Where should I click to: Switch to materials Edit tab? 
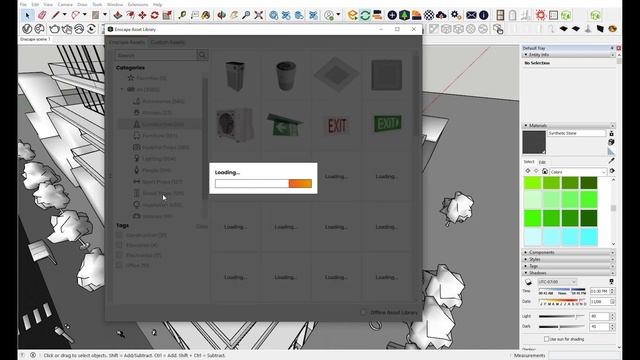tap(542, 162)
